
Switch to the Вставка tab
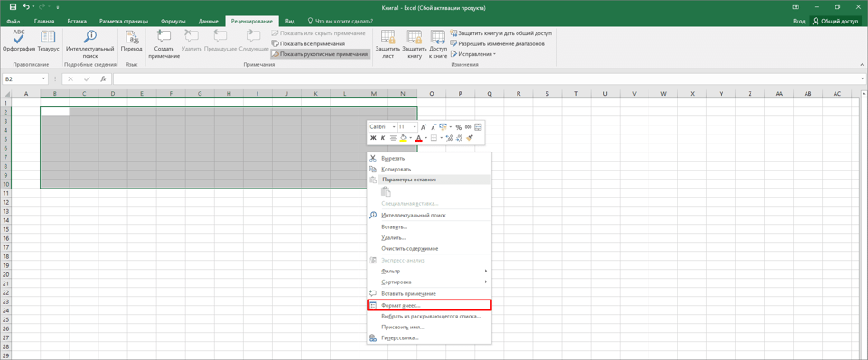[77, 21]
